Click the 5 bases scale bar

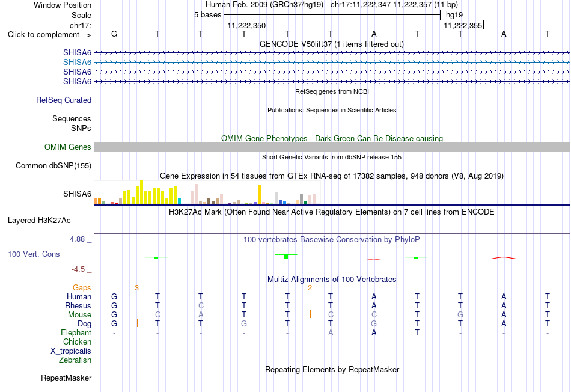pos(332,15)
